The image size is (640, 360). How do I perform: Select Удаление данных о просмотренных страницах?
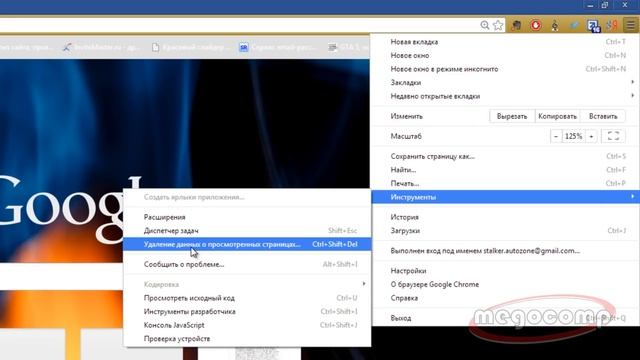pyautogui.click(x=247, y=244)
